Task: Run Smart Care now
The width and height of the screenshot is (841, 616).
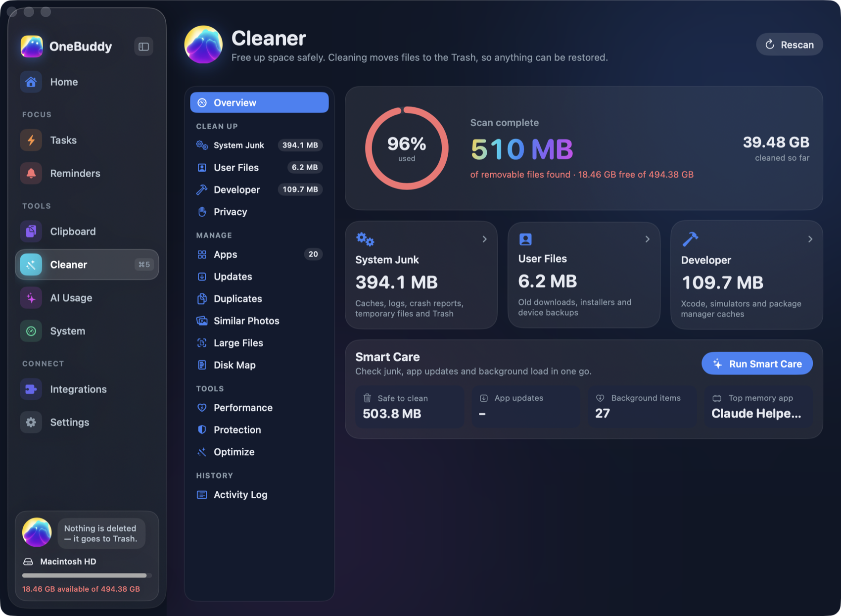Action: [757, 364]
